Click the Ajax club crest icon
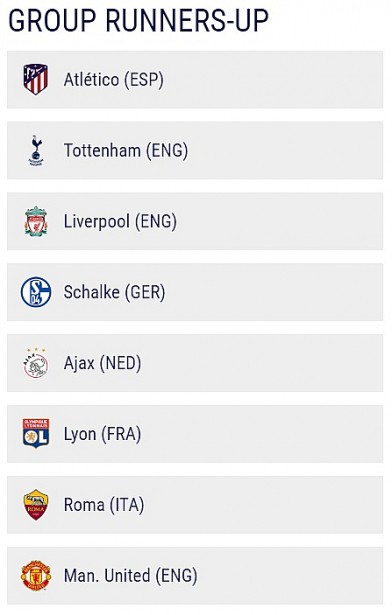This screenshot has width=392, height=615. click(36, 363)
